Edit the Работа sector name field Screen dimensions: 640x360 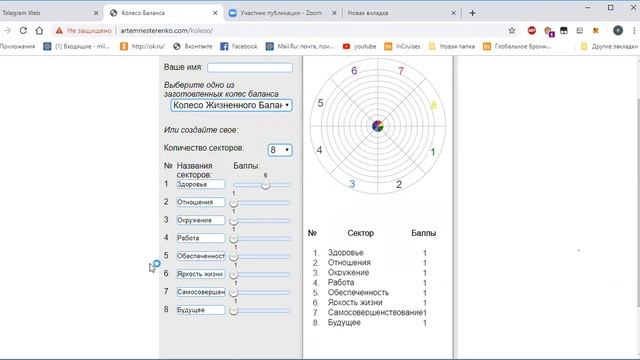click(200, 238)
